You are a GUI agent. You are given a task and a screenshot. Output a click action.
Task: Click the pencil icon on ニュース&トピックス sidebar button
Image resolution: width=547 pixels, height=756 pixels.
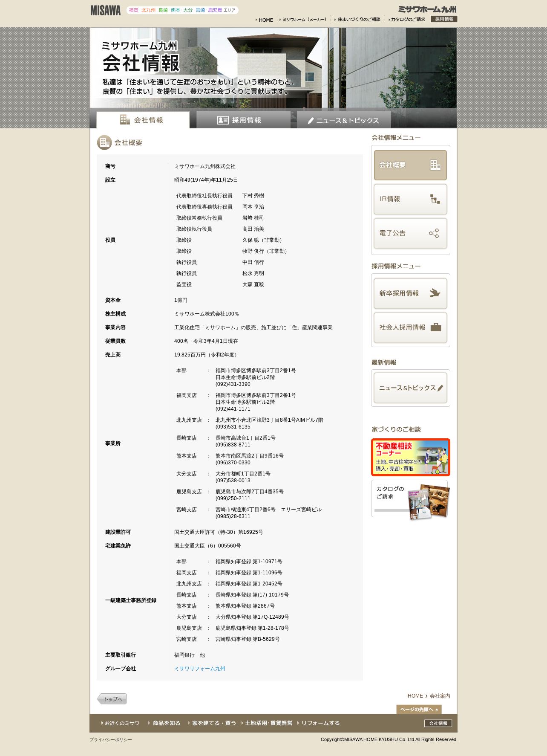click(x=440, y=388)
